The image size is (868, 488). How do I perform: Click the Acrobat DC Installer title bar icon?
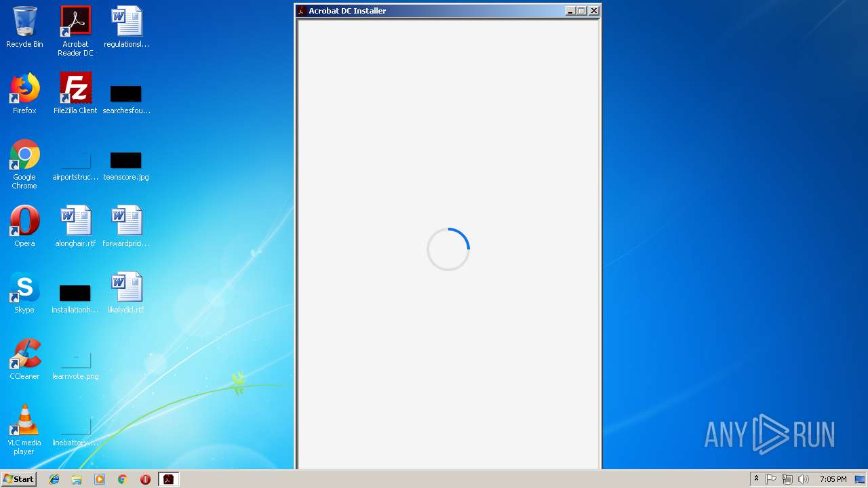[x=302, y=11]
